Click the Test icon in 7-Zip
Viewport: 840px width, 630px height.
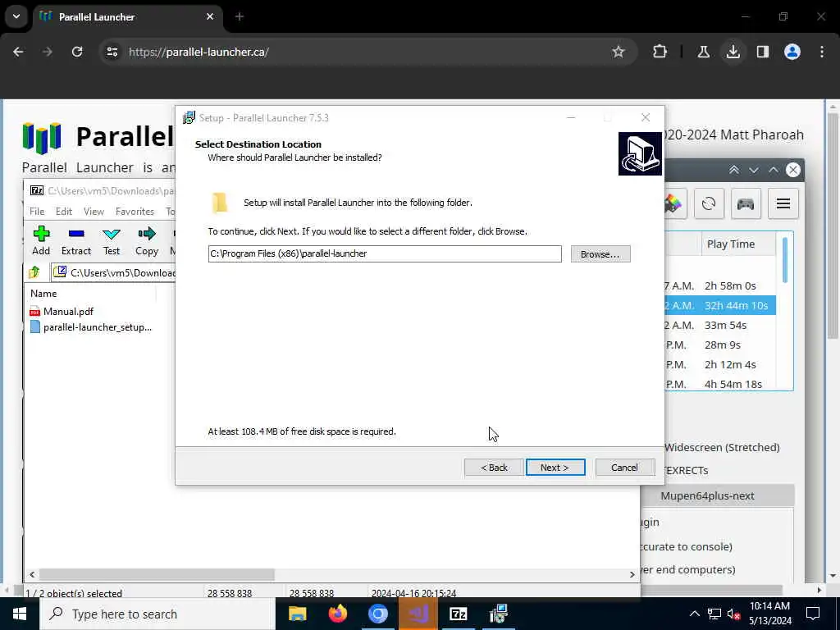click(112, 240)
